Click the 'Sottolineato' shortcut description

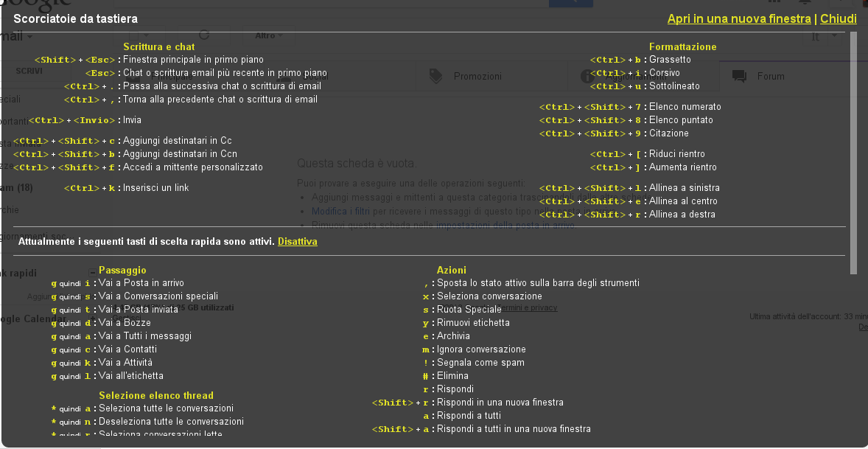(x=674, y=86)
